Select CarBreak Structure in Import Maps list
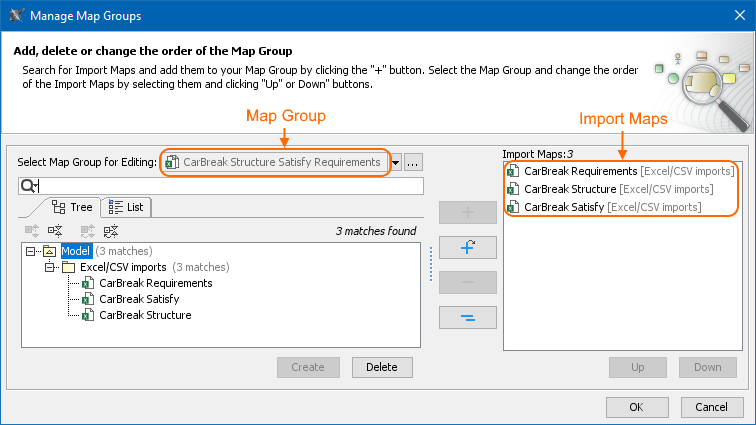Screen dimensions: 756x425 click(570, 189)
